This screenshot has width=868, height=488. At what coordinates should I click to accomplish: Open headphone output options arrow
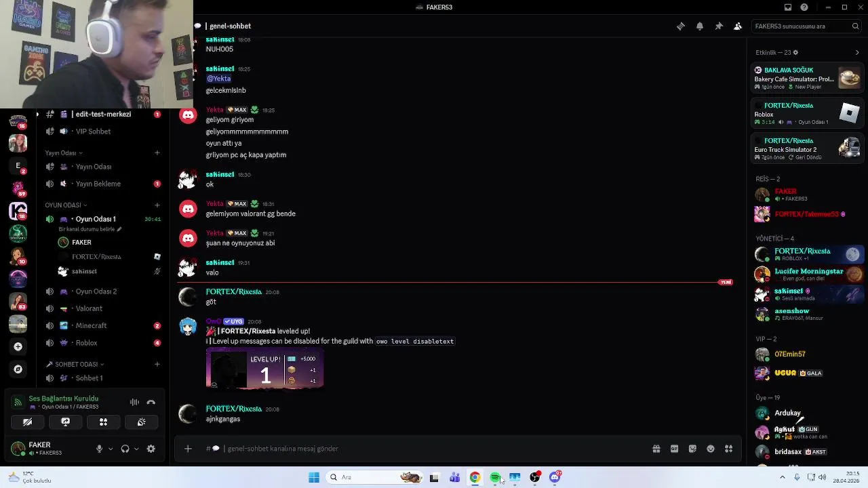[x=136, y=449]
